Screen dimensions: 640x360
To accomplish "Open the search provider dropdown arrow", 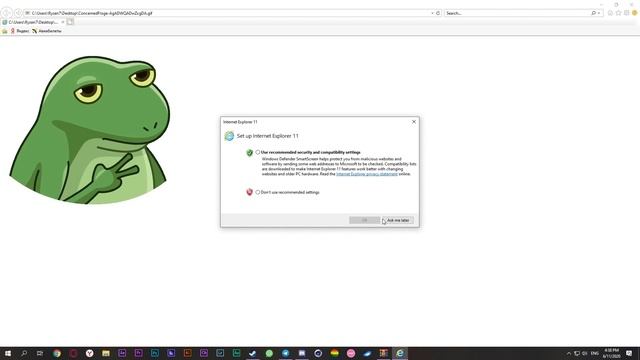I will tap(599, 13).
